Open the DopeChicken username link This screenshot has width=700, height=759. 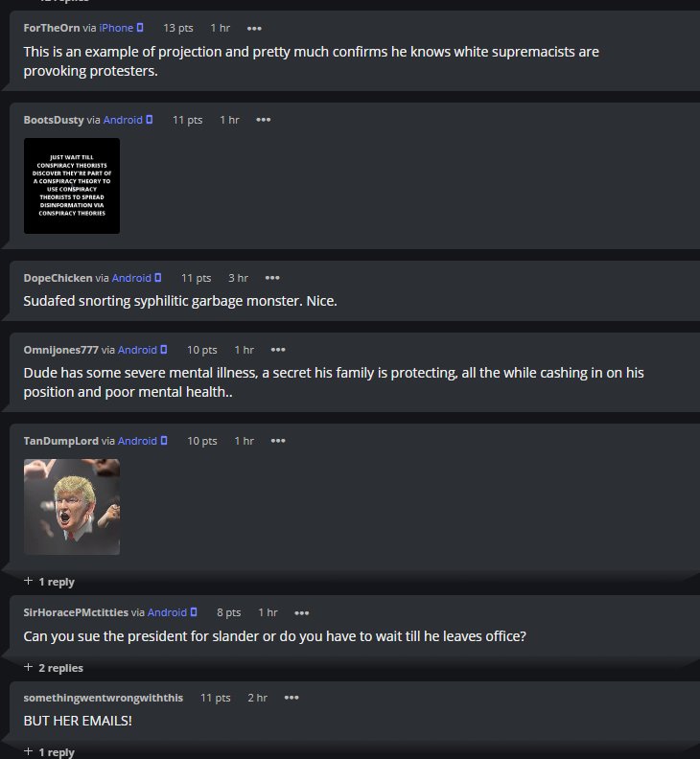click(58, 278)
